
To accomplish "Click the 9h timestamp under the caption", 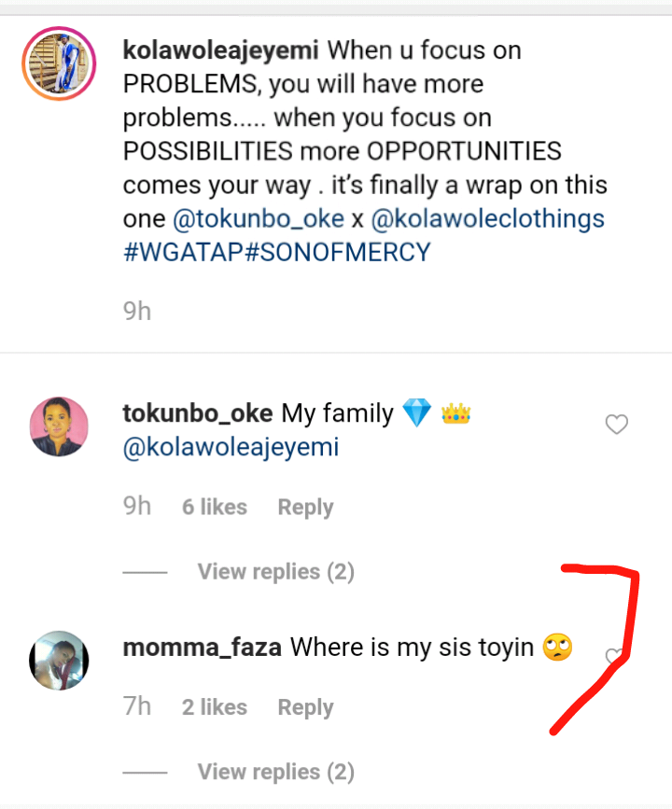I will coord(137,311).
